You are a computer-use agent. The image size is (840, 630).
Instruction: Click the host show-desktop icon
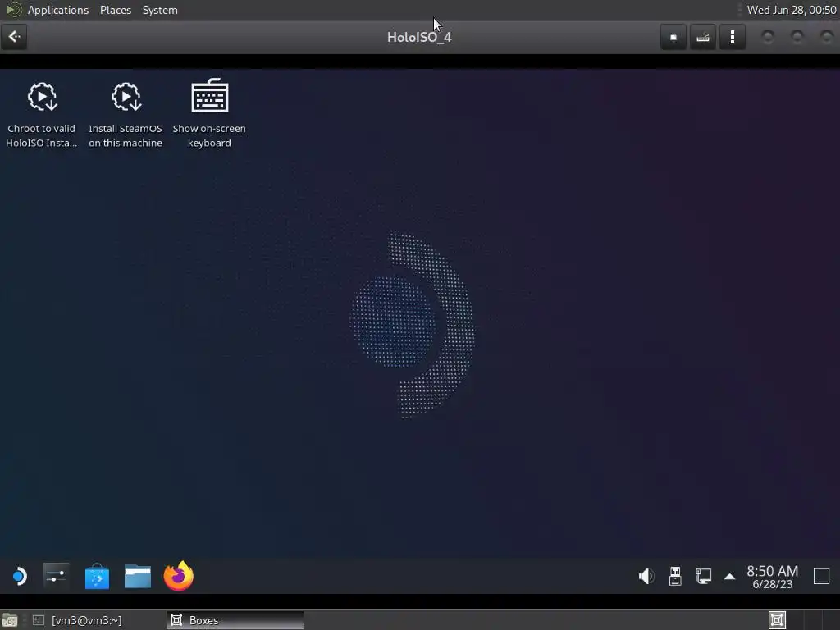10,620
